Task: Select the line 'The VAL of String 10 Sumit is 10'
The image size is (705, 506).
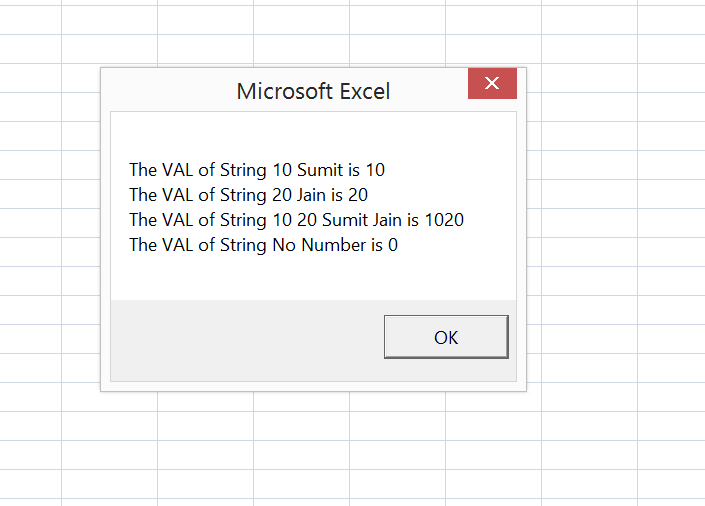Action: (x=257, y=170)
